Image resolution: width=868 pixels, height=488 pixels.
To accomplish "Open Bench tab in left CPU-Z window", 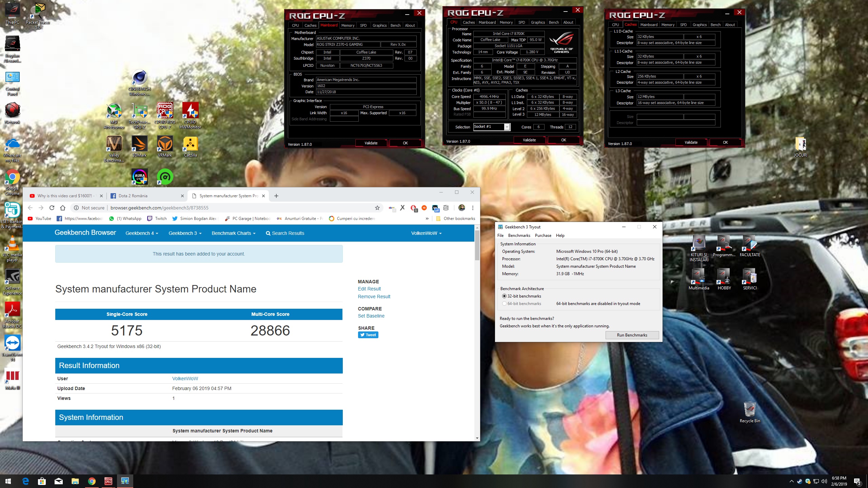I will click(395, 25).
